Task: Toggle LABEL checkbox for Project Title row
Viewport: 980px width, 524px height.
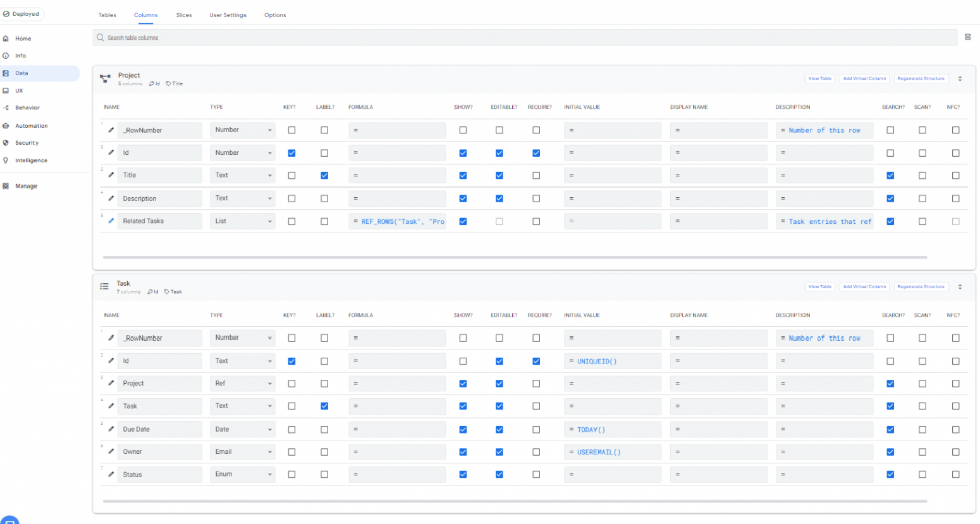Action: (324, 176)
